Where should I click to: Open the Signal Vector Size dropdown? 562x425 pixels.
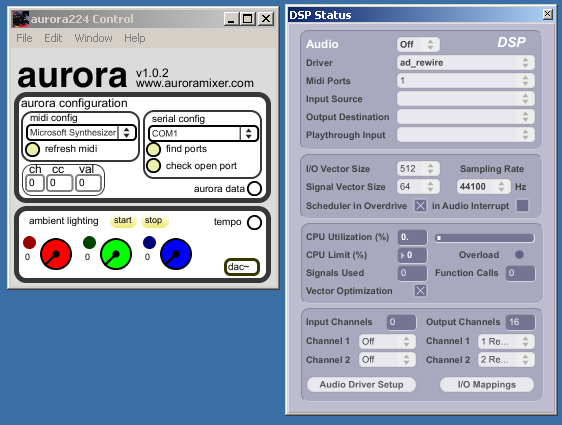(418, 187)
